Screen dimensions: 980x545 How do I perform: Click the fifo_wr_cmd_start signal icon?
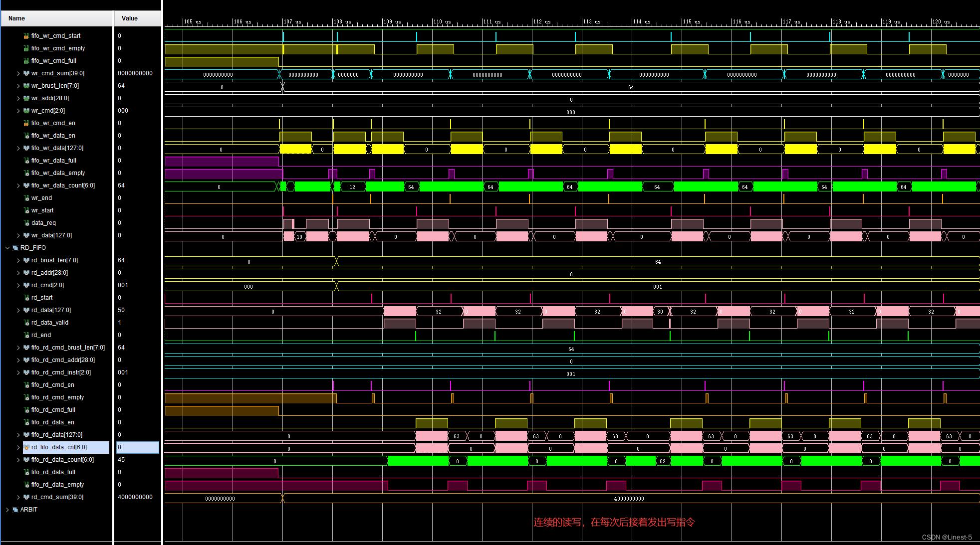pos(26,36)
